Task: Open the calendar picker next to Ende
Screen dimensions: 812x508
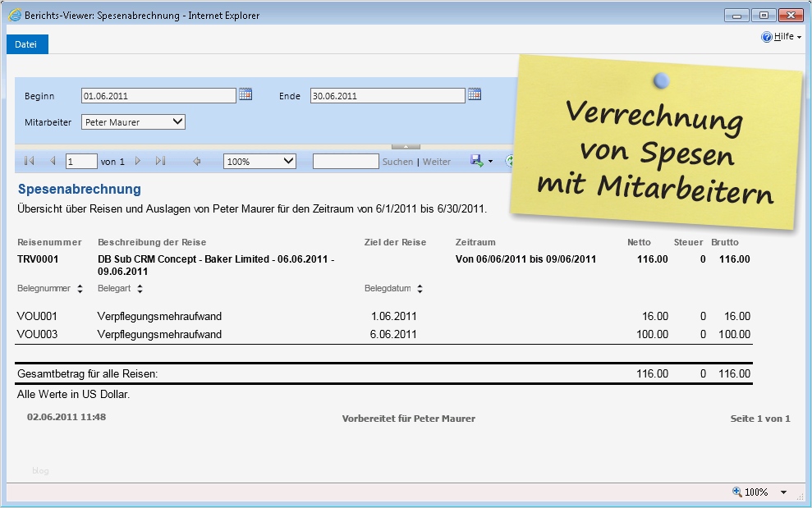Action: pyautogui.click(x=474, y=94)
